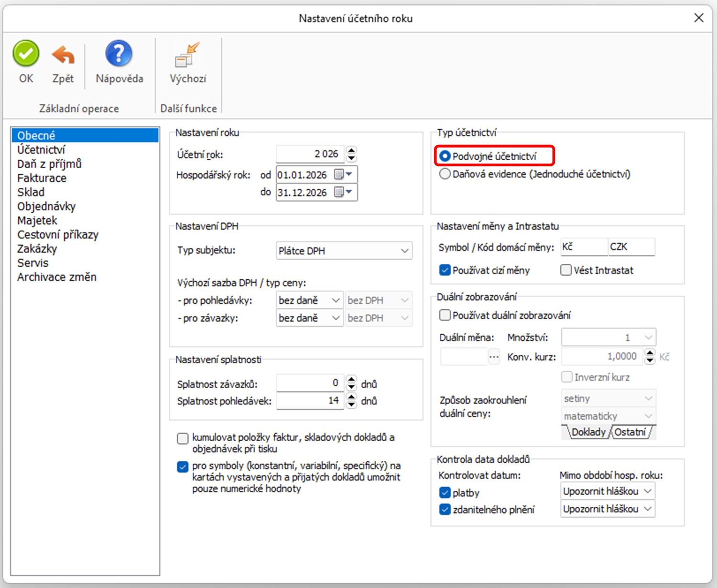717x588 pixels.
Task: Click the green OK checkmark icon
Action: coord(26,54)
